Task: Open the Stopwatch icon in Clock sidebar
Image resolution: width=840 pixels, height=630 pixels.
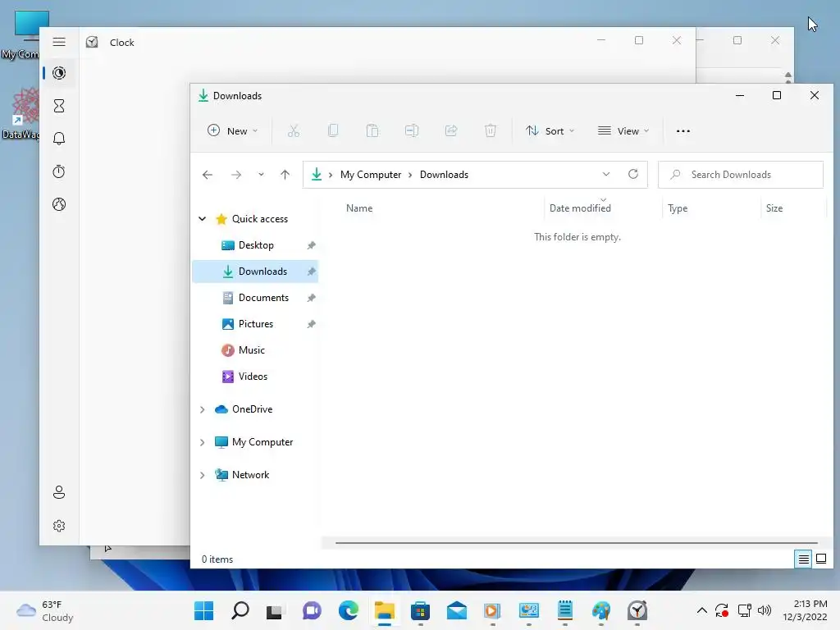Action: click(x=59, y=171)
